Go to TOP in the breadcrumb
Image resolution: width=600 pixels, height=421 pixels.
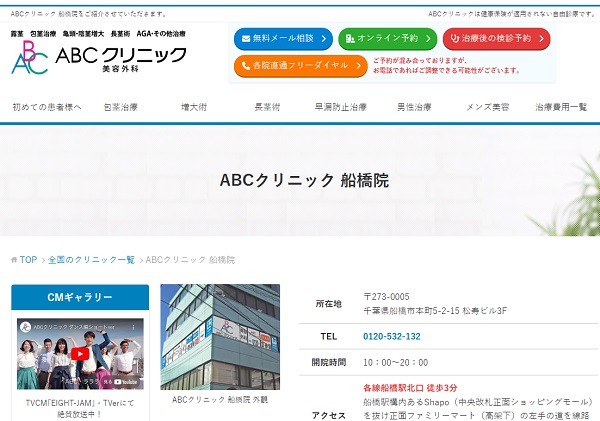coord(28,260)
